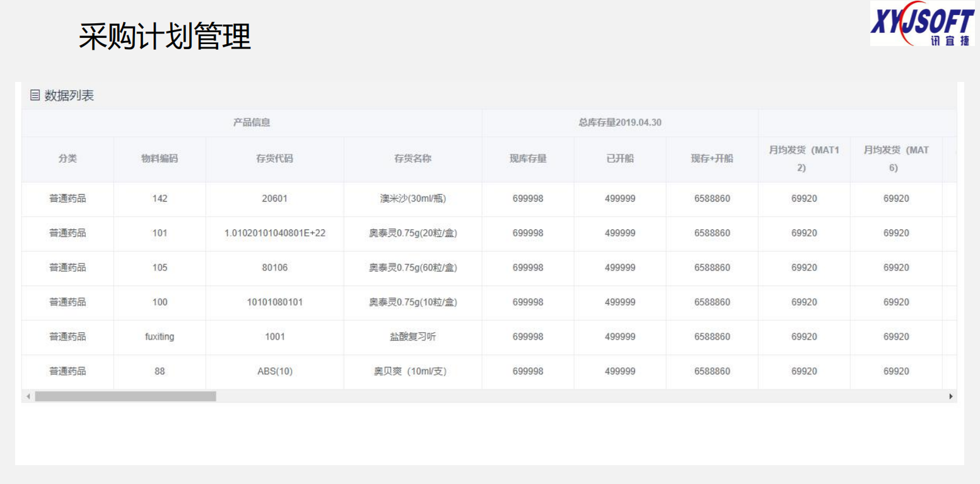The image size is (980, 484).
Task: Click 普通药品 in the 盐酸复习听 row
Action: pos(67,337)
